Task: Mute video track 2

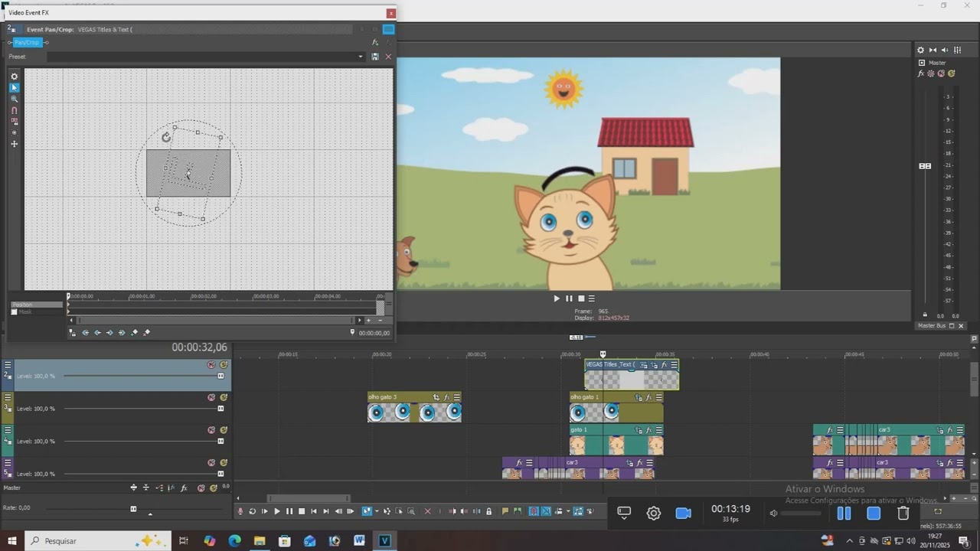Action: [211, 365]
